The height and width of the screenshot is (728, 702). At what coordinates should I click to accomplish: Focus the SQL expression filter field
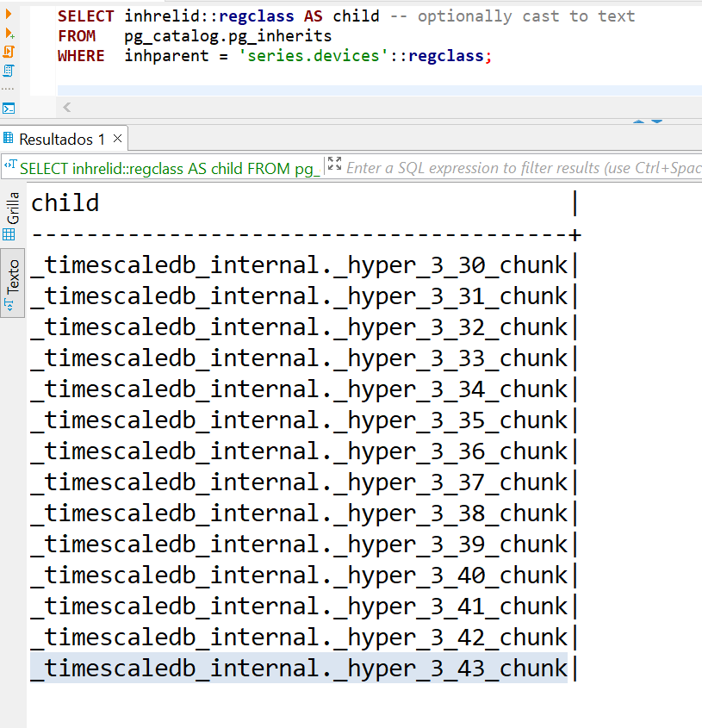point(524,168)
